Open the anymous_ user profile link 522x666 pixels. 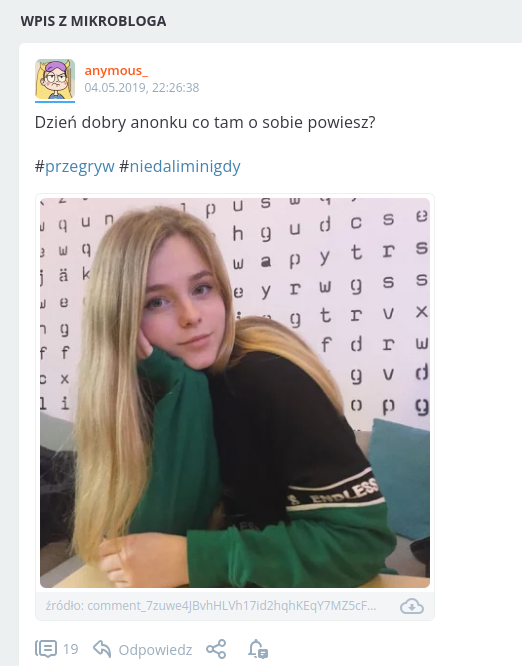[116, 71]
